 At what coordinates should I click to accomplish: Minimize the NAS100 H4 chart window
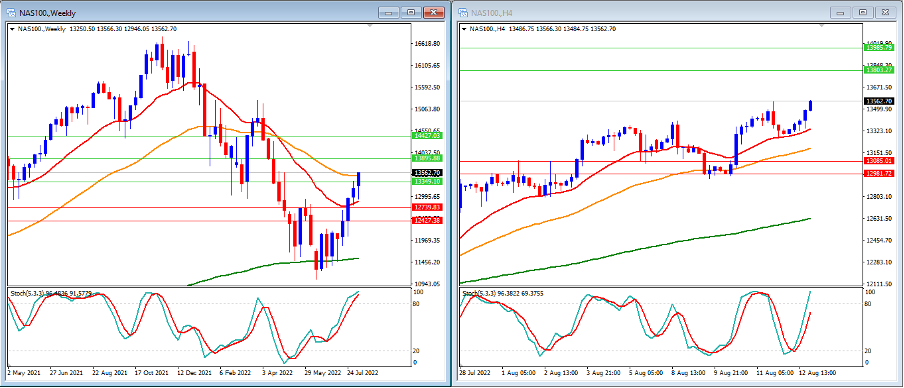(x=841, y=12)
